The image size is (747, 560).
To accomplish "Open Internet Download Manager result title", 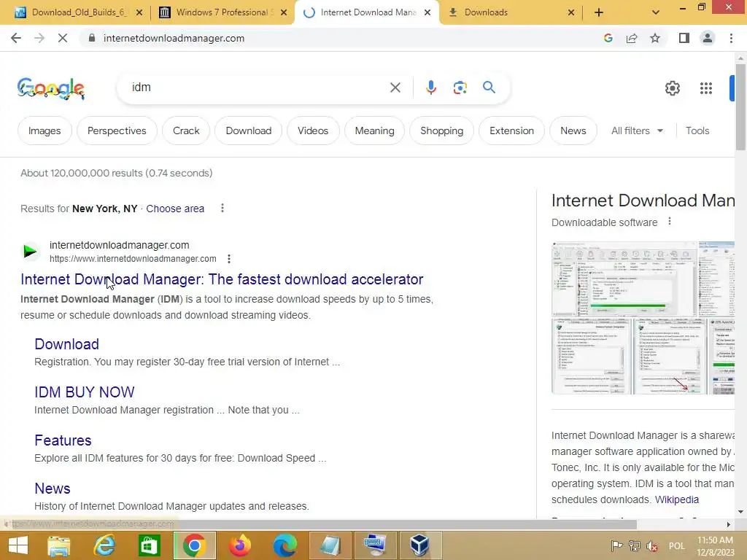I will 222,279.
